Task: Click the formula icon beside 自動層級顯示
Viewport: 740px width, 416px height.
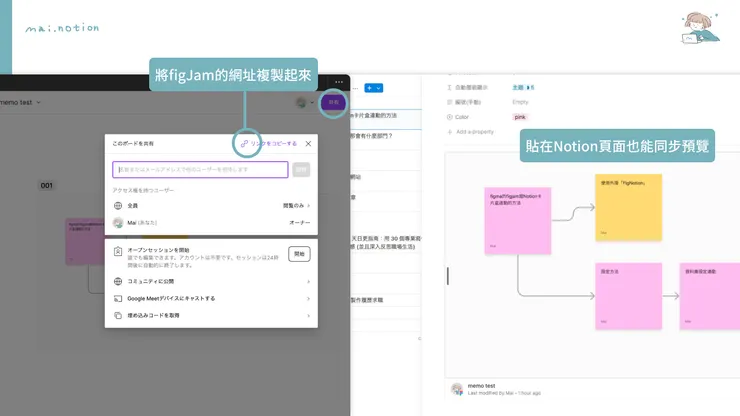Action: (449, 87)
